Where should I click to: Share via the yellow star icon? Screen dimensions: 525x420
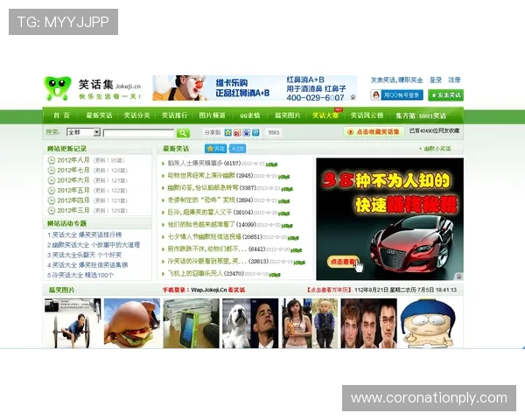point(228,133)
